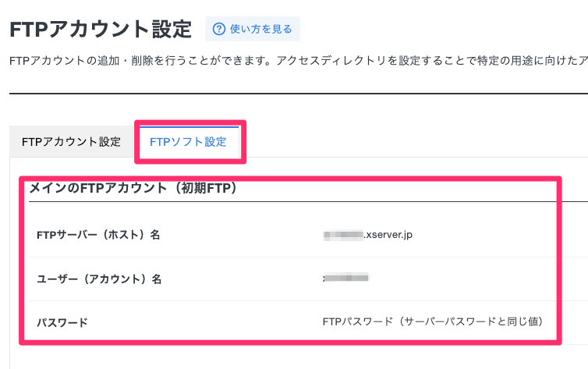
Task: Click the question mark help icon
Action: click(219, 29)
